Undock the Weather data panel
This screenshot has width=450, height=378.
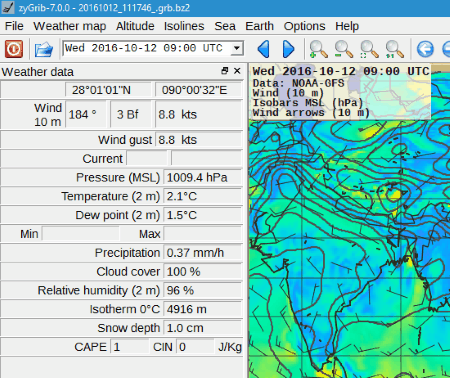click(x=225, y=71)
